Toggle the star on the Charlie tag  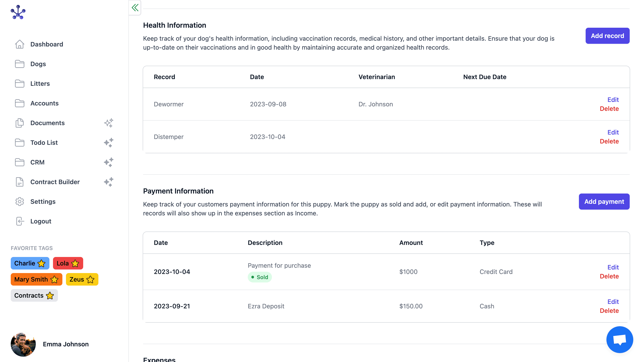(x=42, y=263)
